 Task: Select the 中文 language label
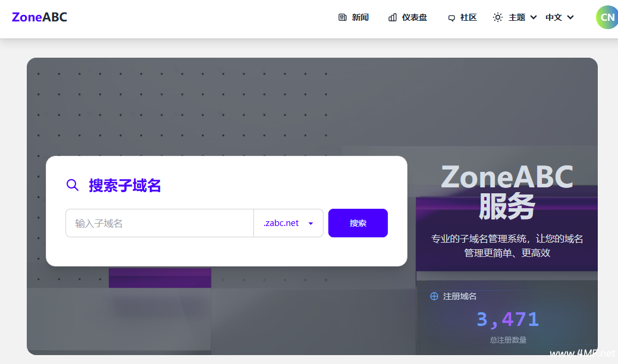pos(553,18)
